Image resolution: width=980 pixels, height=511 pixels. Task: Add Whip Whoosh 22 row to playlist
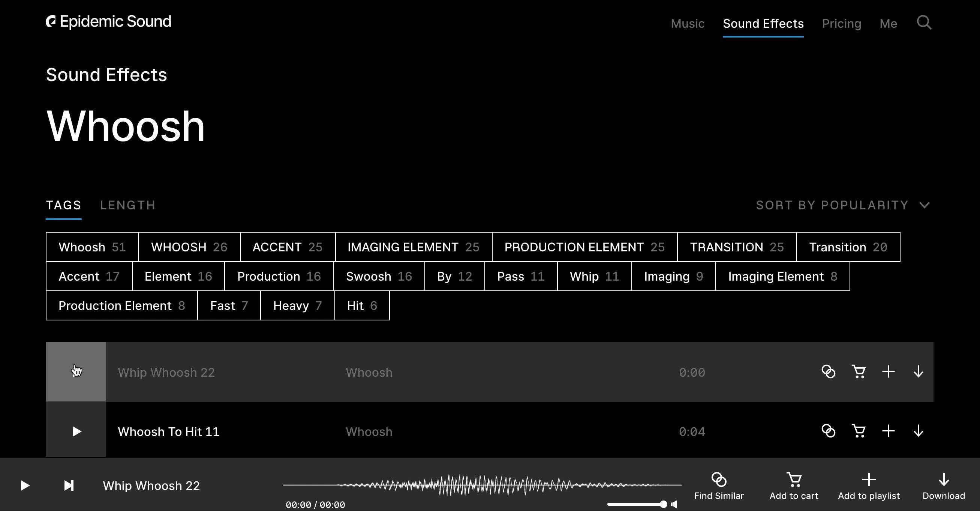(888, 372)
